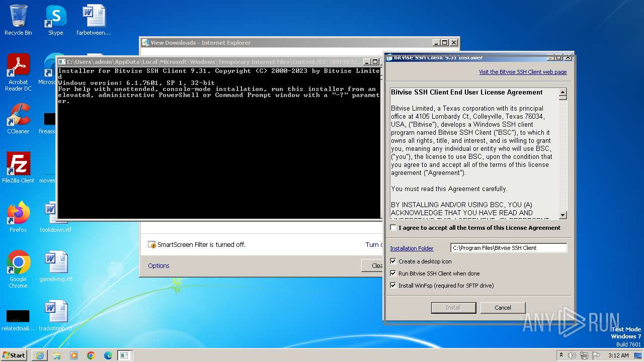Screen dimensions: 644x362
Task: Minimize the console installer window
Action: [x=367, y=62]
